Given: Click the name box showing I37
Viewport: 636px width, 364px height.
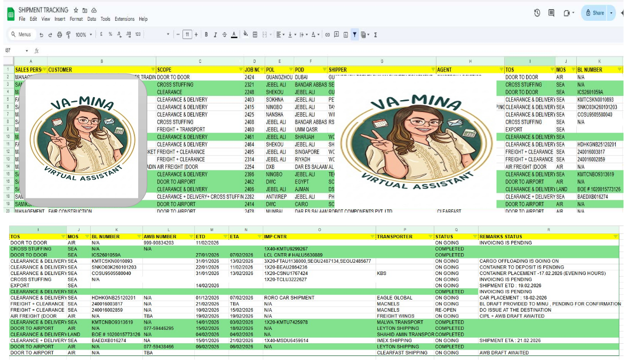Looking at the screenshot, I should click(x=16, y=51).
